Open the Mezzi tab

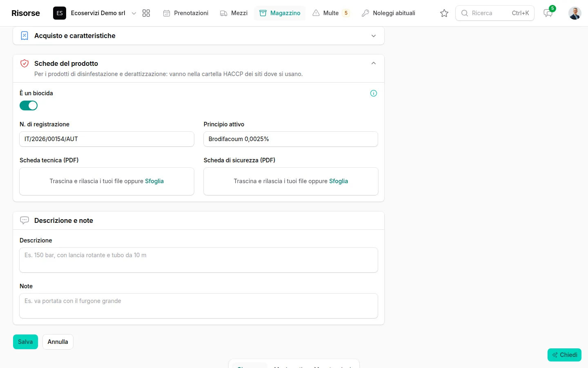coord(234,13)
